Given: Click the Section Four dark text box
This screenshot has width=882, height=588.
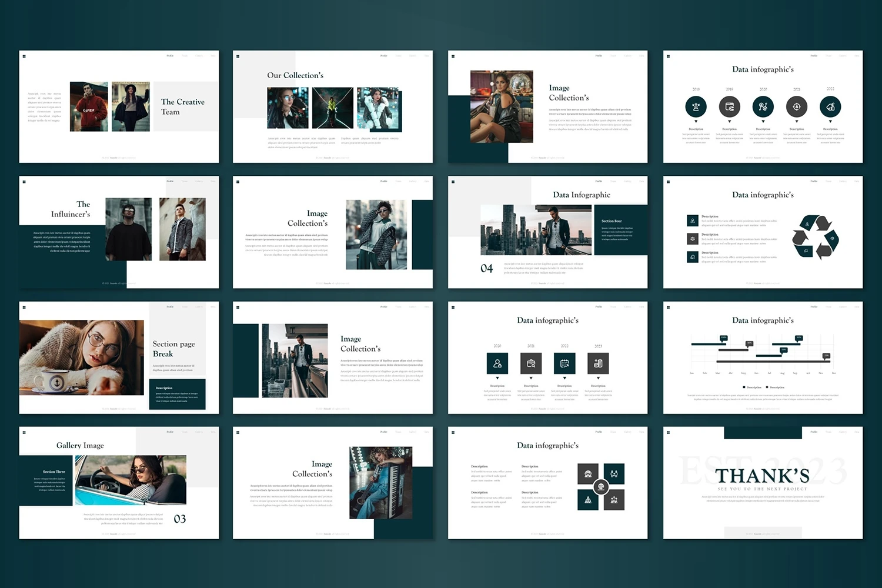Looking at the screenshot, I should (x=620, y=230).
